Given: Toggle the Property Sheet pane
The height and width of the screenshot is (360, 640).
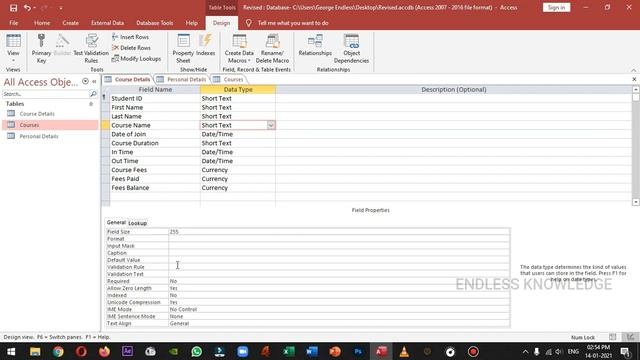Looking at the screenshot, I should point(183,48).
